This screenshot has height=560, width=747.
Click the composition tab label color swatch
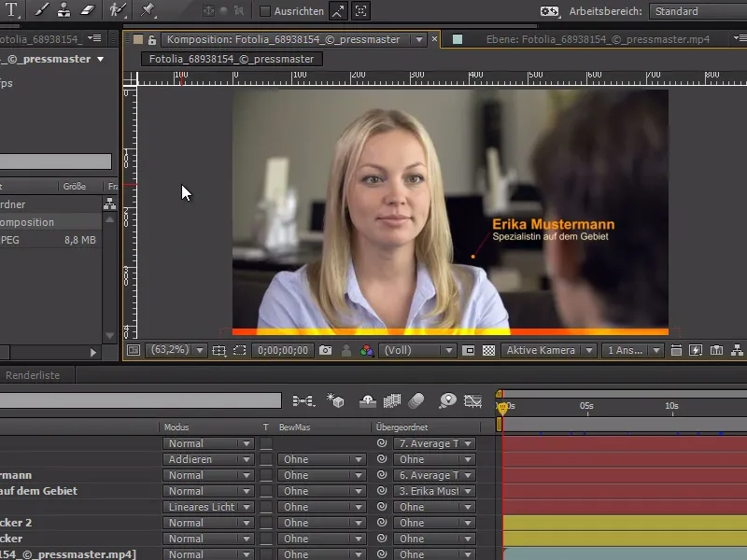click(137, 39)
